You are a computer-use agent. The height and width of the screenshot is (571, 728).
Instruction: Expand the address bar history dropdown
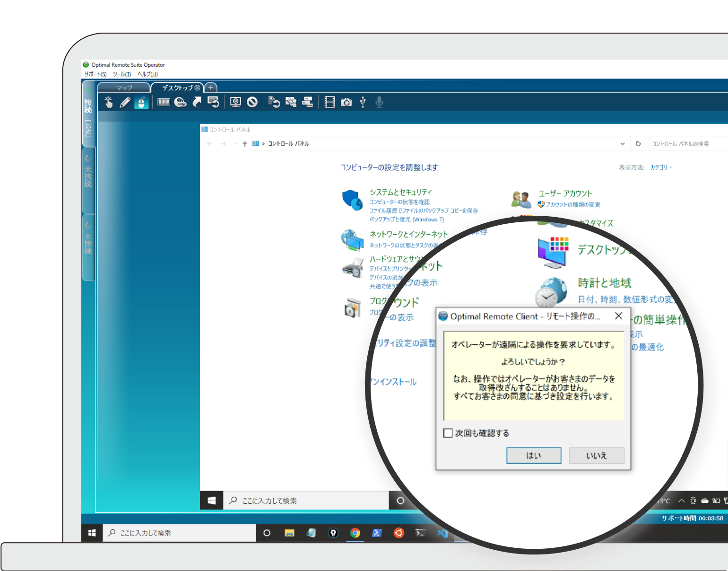point(622,143)
